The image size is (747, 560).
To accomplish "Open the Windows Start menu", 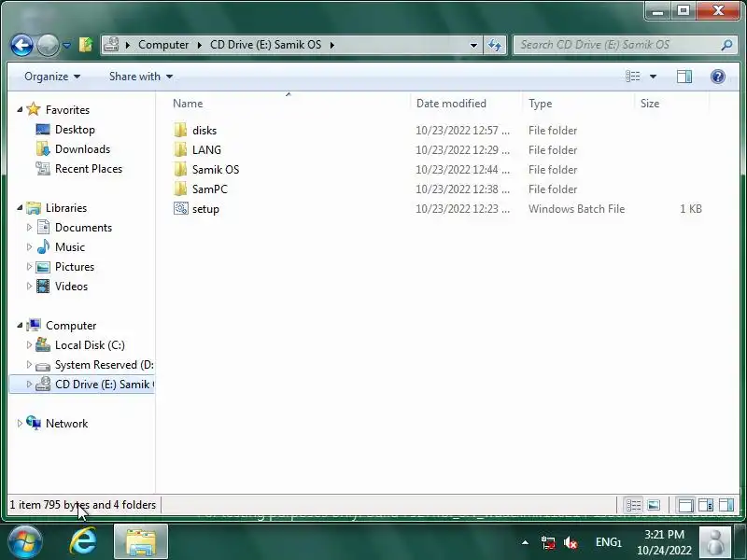I will click(24, 542).
